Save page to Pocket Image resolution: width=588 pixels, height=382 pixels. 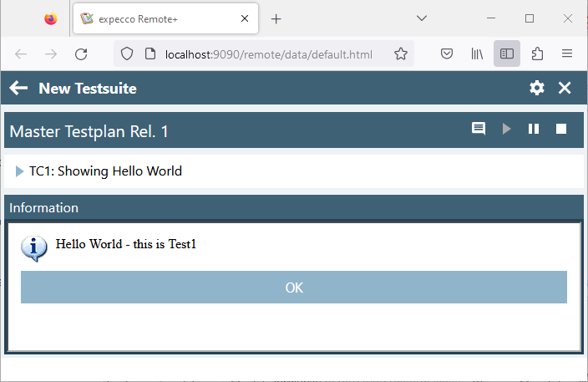(447, 53)
